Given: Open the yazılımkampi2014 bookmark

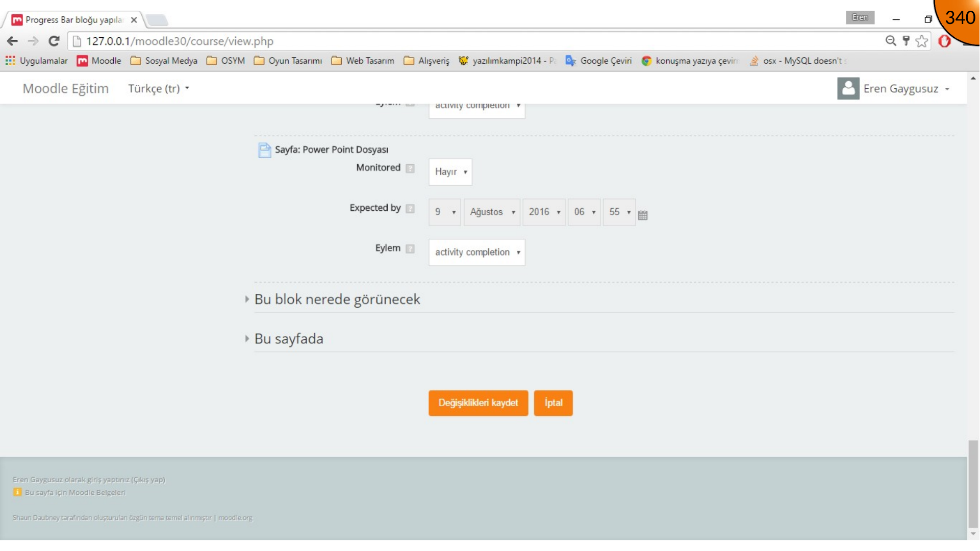Looking at the screenshot, I should [x=507, y=61].
